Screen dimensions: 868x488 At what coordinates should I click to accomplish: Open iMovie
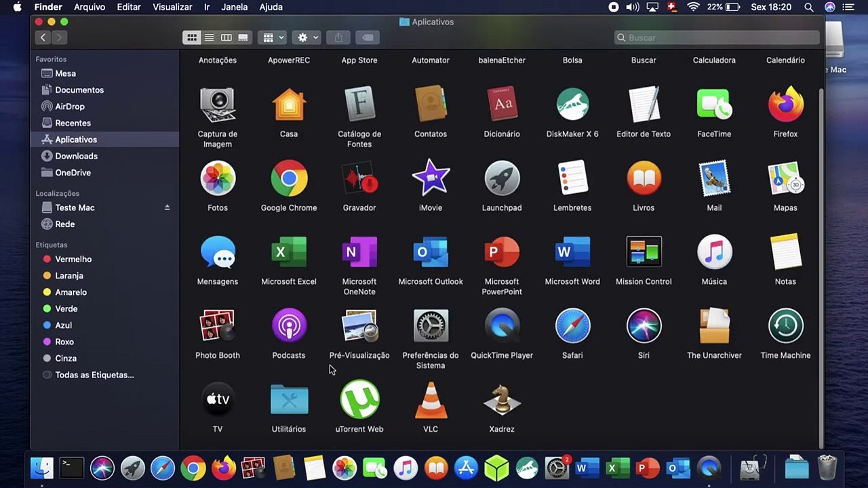point(431,179)
